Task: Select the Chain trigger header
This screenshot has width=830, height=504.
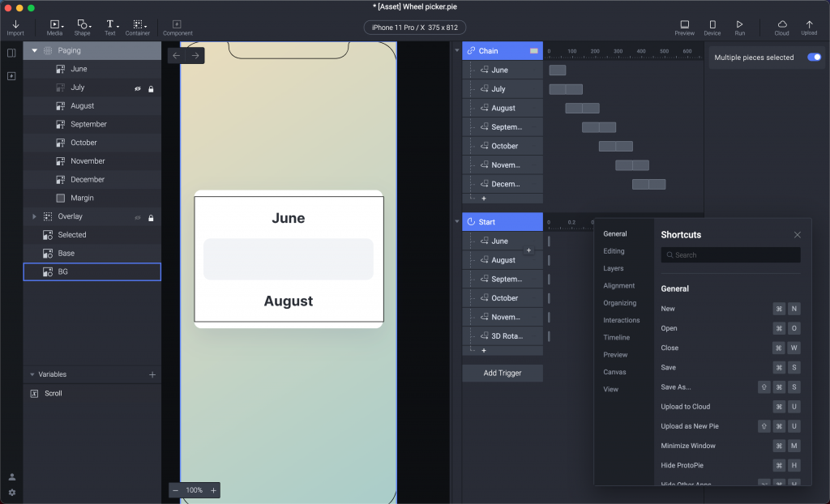Action: click(x=503, y=51)
